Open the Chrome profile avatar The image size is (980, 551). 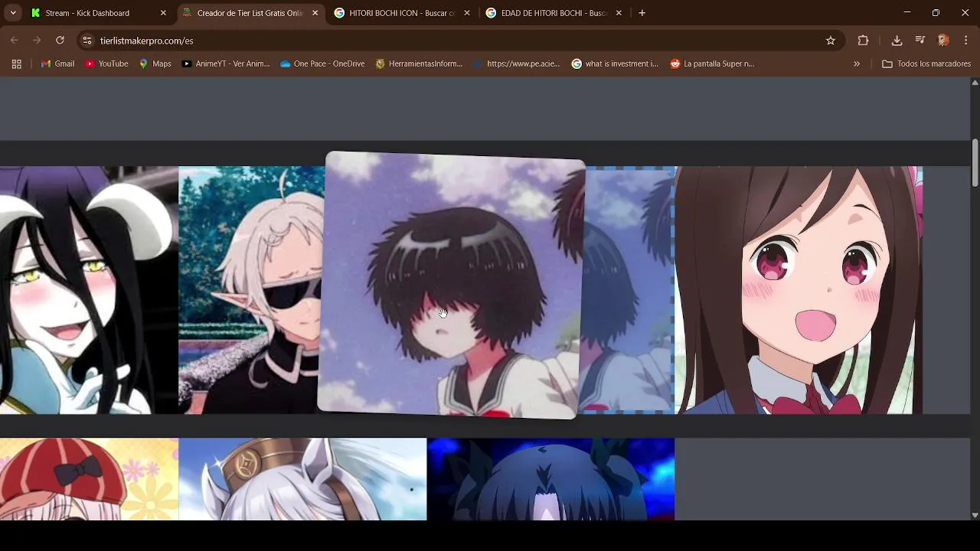click(x=943, y=41)
